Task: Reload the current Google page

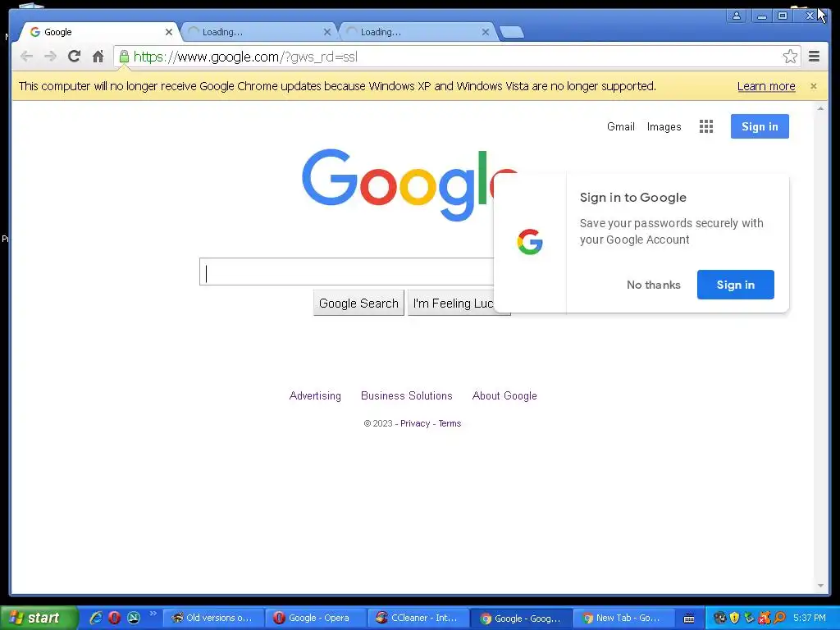Action: pos(74,57)
